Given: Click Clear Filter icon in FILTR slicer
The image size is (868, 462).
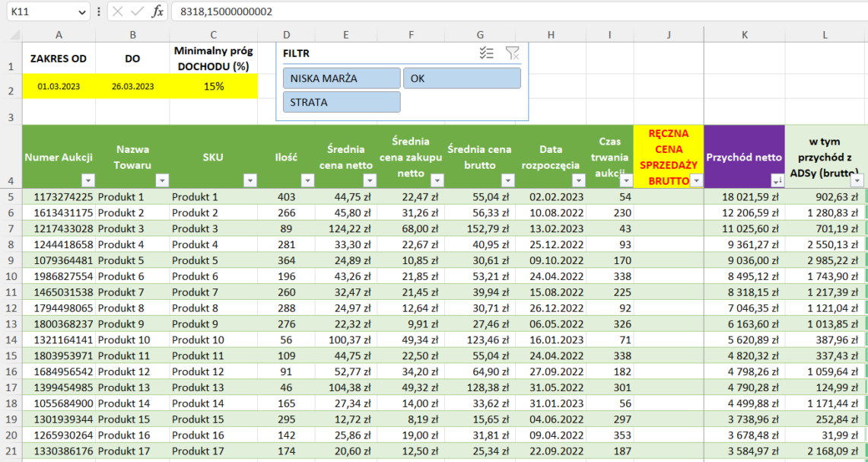Looking at the screenshot, I should click(513, 53).
